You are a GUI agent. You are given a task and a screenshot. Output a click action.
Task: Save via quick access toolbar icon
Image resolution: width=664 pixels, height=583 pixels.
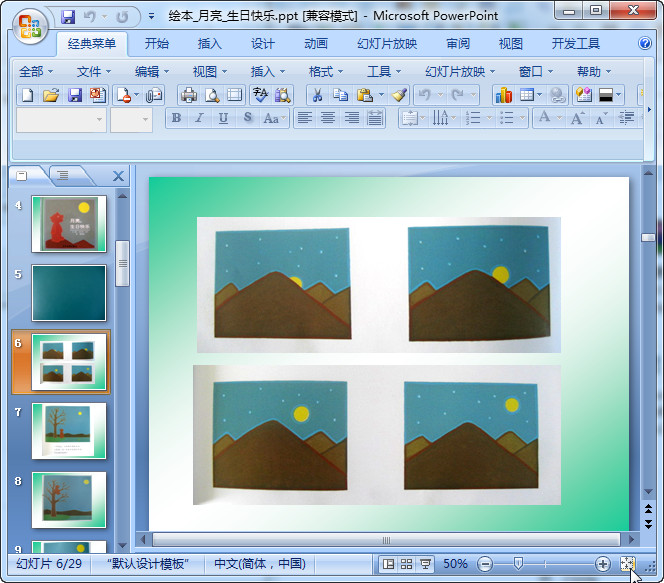[68, 17]
